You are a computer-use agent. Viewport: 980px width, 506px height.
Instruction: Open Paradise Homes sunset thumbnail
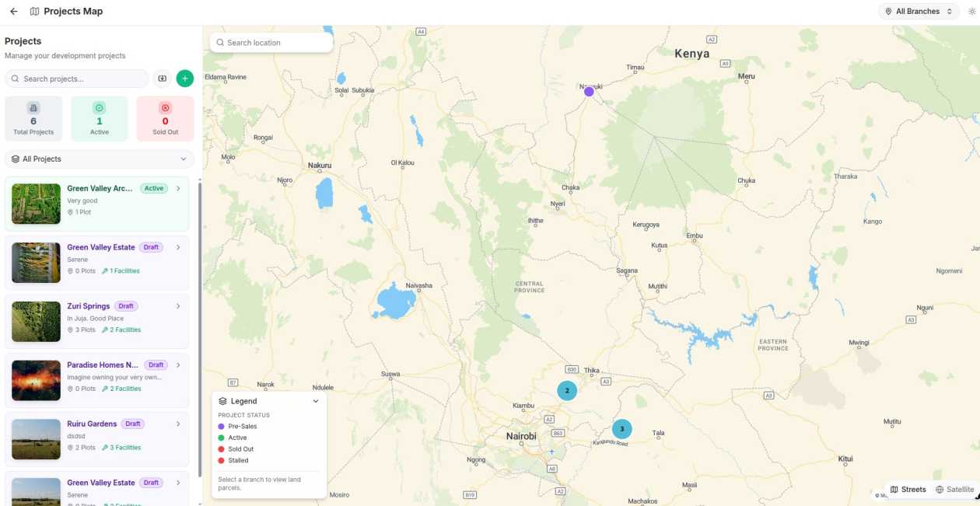click(x=36, y=380)
